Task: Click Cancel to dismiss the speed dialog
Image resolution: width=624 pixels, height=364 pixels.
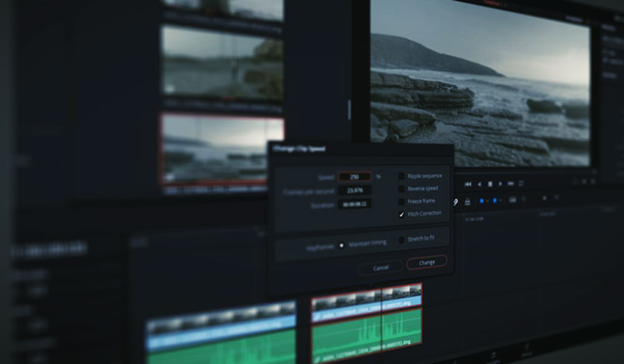Action: tap(381, 266)
